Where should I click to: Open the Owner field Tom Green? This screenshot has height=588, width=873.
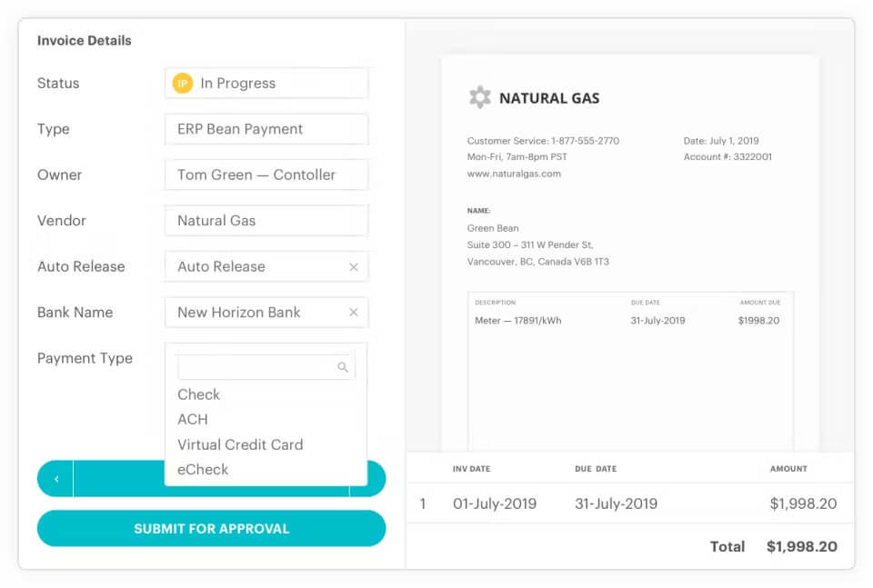click(x=266, y=174)
